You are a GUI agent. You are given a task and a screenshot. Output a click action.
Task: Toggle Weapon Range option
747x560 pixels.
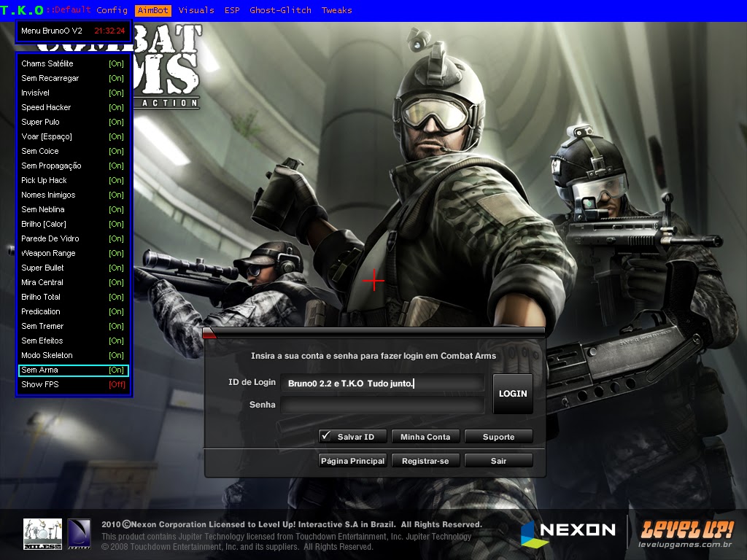(73, 253)
